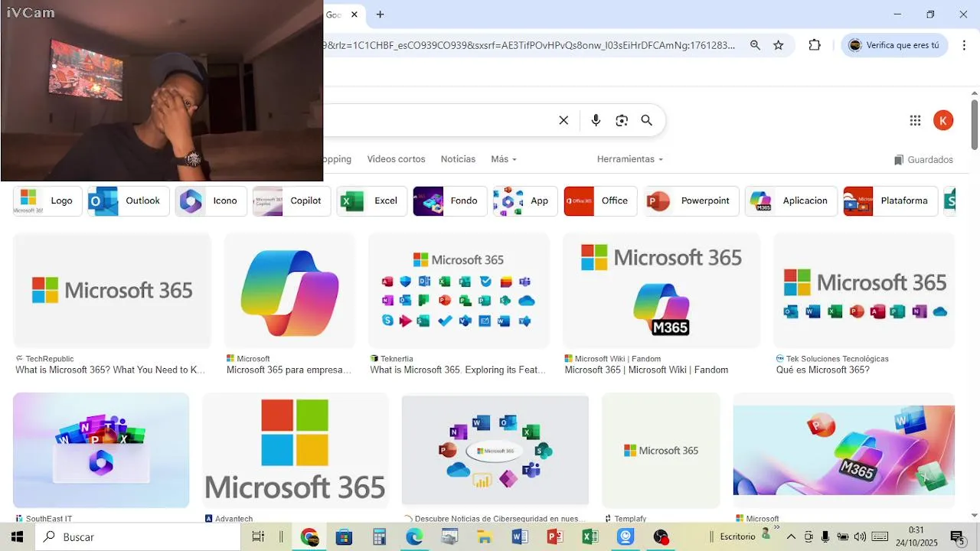Click the zoom magnifier in address bar

pyautogui.click(x=755, y=45)
